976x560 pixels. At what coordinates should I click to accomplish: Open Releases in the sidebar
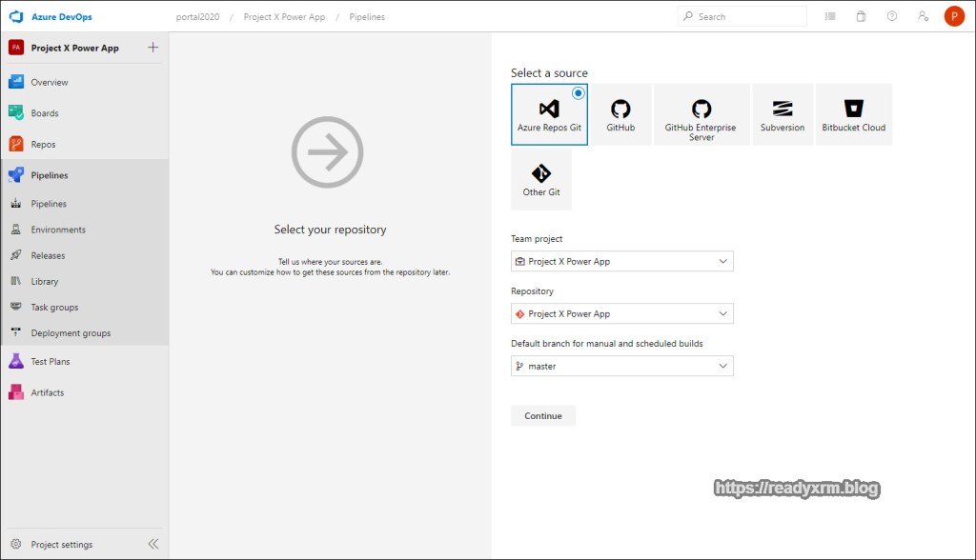tap(48, 255)
